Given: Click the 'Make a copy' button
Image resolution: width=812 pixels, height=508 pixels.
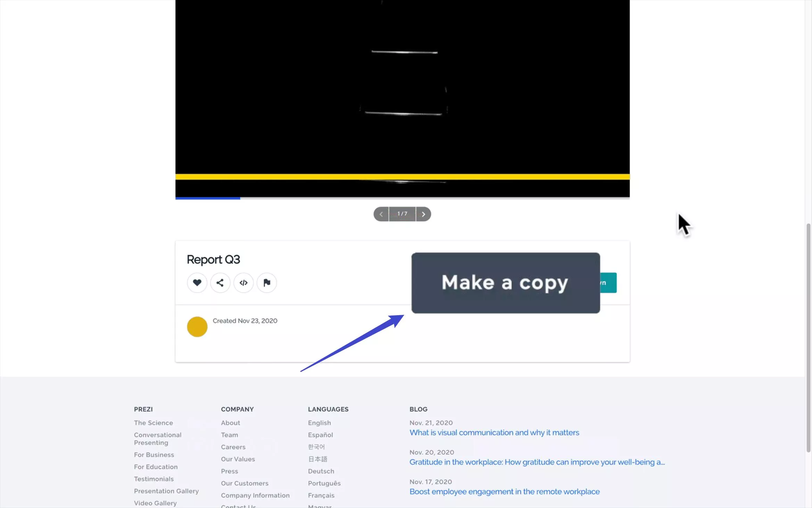Looking at the screenshot, I should (504, 283).
